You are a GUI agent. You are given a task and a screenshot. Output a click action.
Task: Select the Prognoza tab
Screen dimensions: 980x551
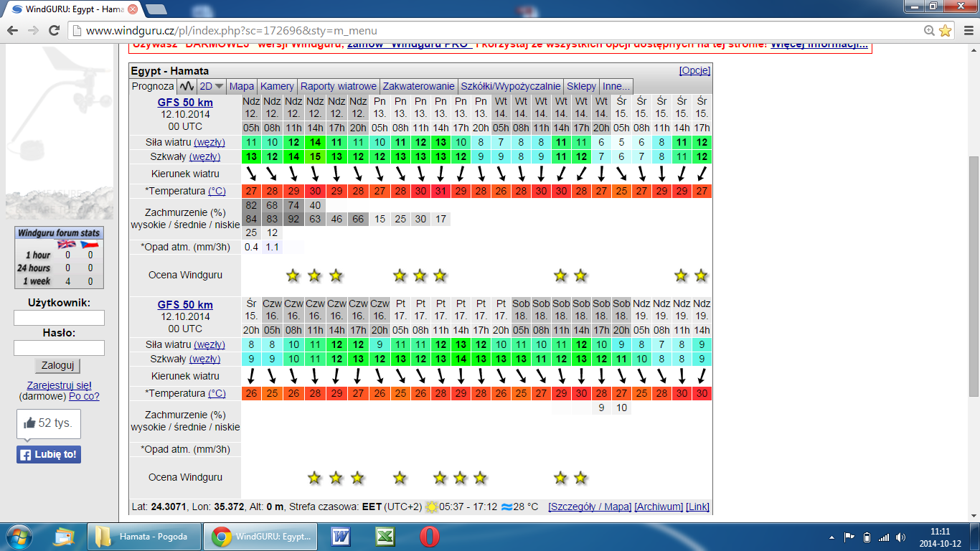pos(153,86)
